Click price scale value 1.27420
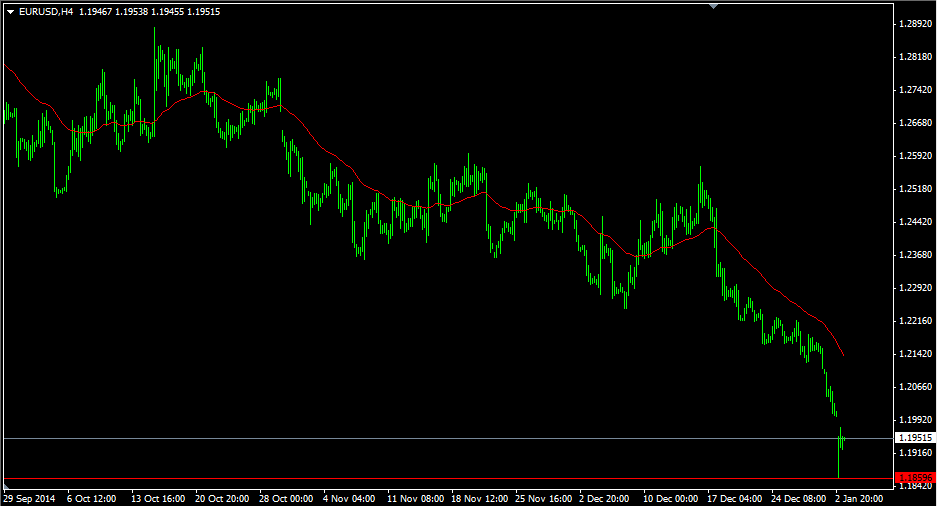This screenshot has width=938, height=506. [x=916, y=90]
